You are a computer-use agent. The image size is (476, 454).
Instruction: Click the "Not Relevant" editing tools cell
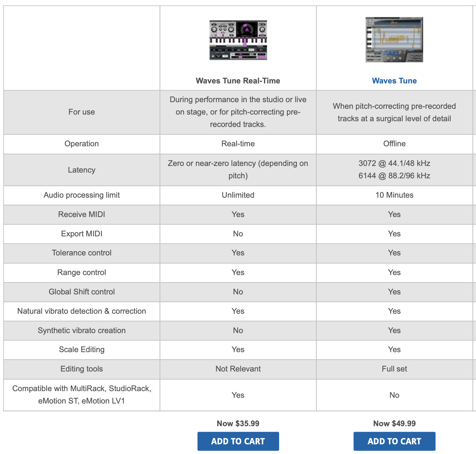(238, 369)
